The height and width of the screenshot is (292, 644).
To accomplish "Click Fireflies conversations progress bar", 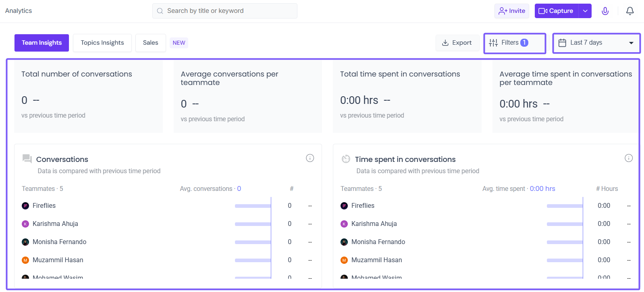I will click(x=253, y=206).
